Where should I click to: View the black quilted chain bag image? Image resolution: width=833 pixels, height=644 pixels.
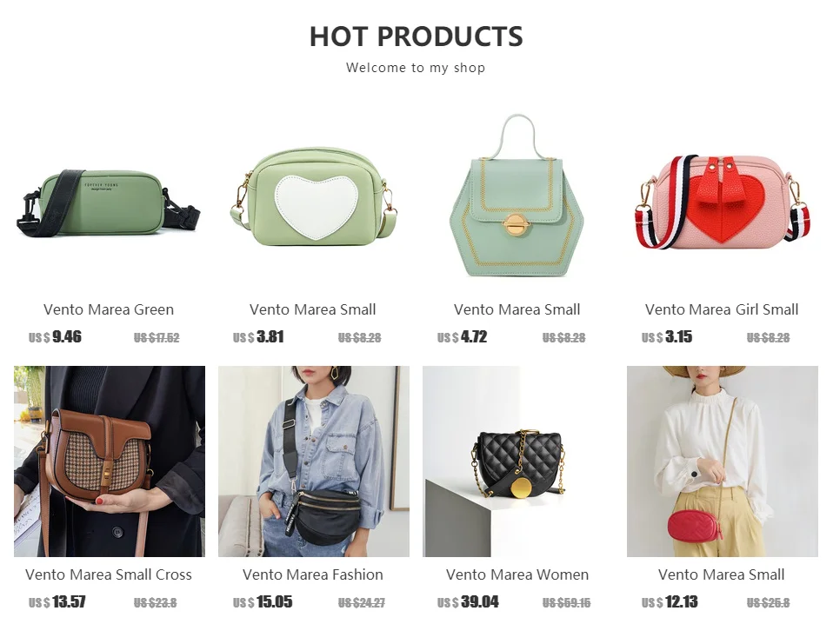[x=518, y=461]
